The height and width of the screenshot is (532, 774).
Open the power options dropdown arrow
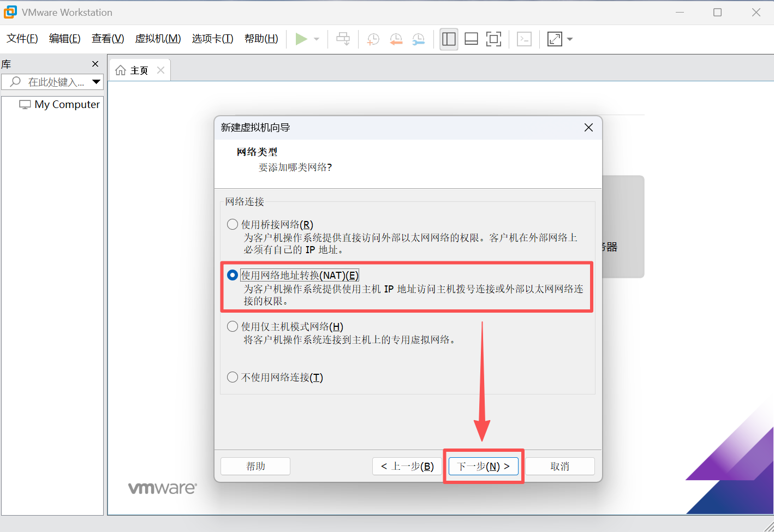tap(317, 39)
